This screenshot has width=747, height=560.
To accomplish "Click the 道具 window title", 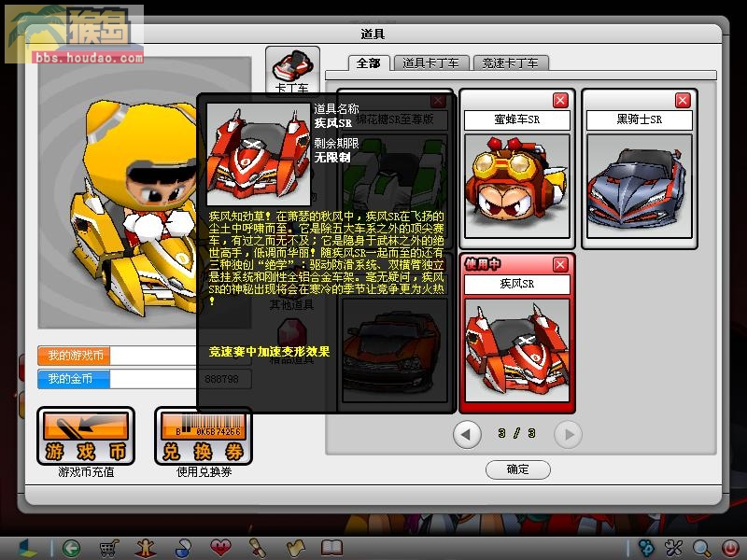I will coord(373,35).
